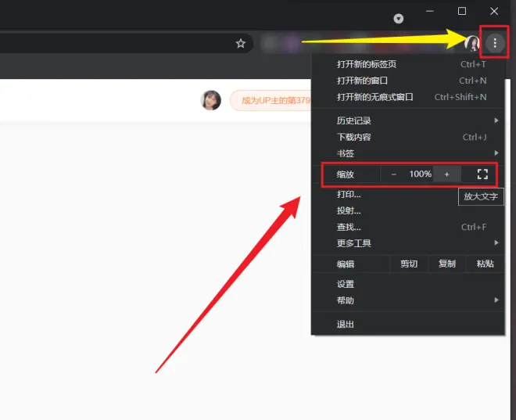Choose 查找... menu entry
The height and width of the screenshot is (420, 516).
(408, 227)
